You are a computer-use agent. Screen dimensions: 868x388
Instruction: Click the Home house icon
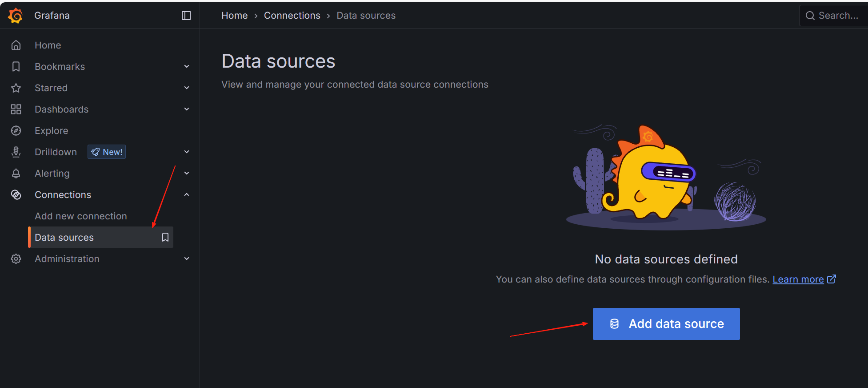(16, 45)
